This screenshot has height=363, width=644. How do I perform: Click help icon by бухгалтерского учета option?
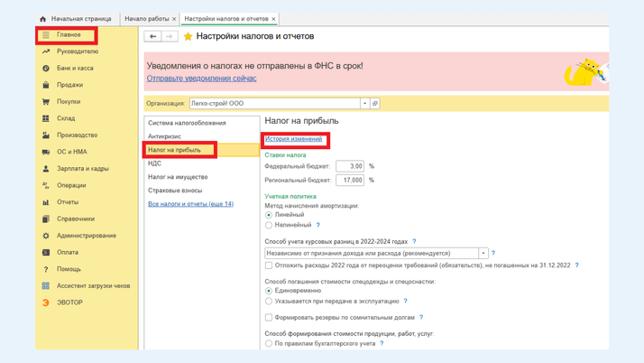point(382,343)
